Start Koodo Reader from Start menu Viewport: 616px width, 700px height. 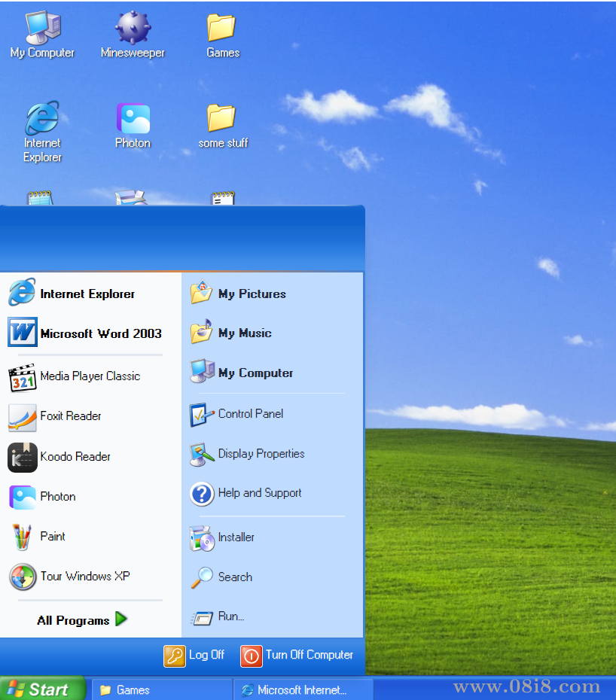point(75,457)
